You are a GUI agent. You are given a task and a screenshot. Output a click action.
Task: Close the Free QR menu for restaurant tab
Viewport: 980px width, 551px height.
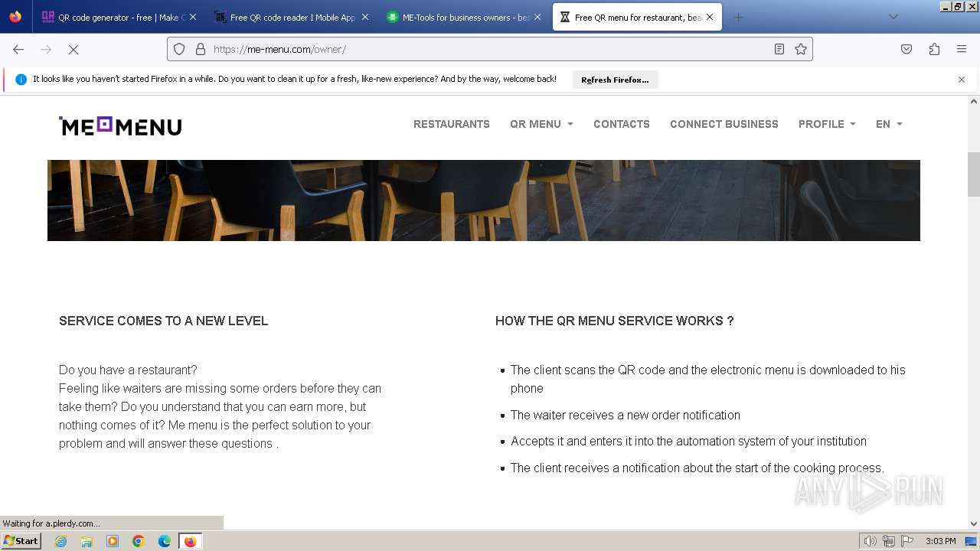[710, 17]
